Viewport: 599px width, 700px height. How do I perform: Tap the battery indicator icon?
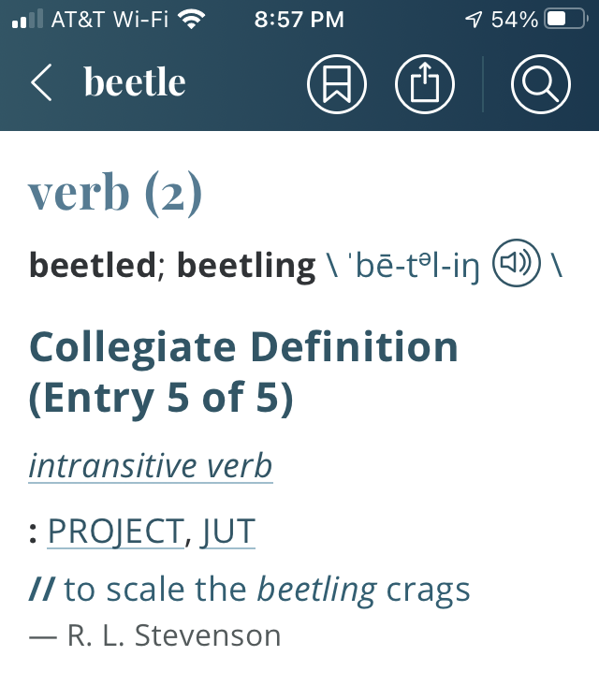pyautogui.click(x=566, y=20)
